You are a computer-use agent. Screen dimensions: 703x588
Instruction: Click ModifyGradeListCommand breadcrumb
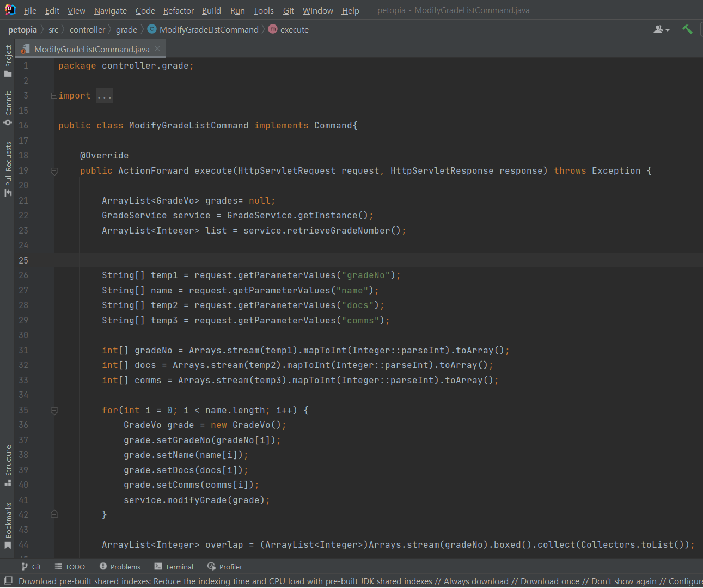(x=209, y=29)
